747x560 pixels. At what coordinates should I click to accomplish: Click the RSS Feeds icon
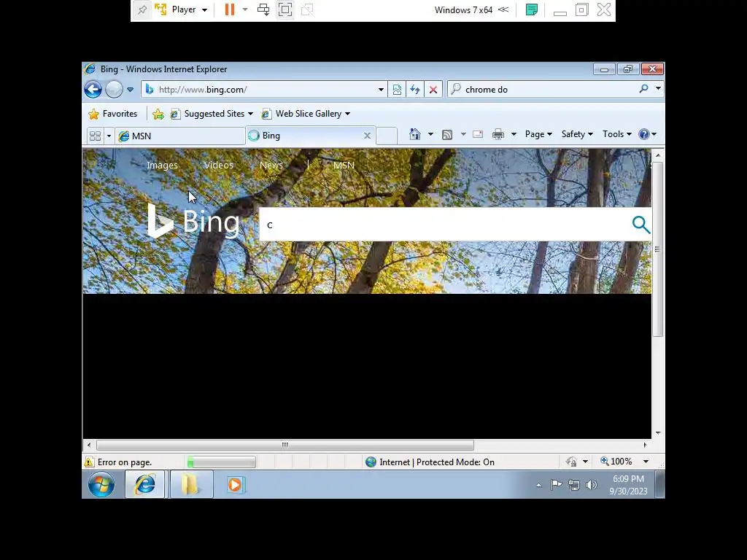[447, 135]
